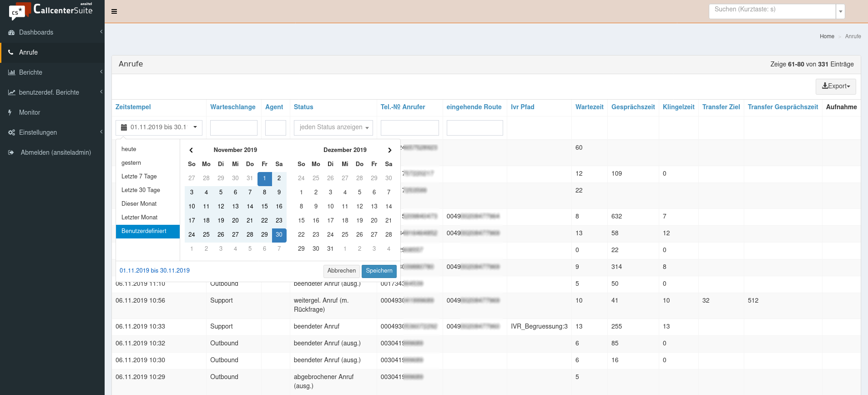Screen dimensions: 868x395
Task: Click the Abmelden logout icon
Action: (11, 152)
